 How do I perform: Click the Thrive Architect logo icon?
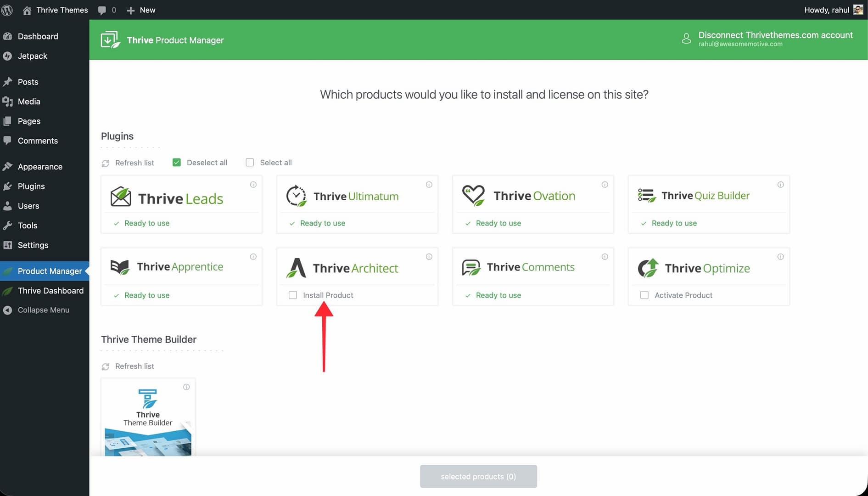point(296,268)
